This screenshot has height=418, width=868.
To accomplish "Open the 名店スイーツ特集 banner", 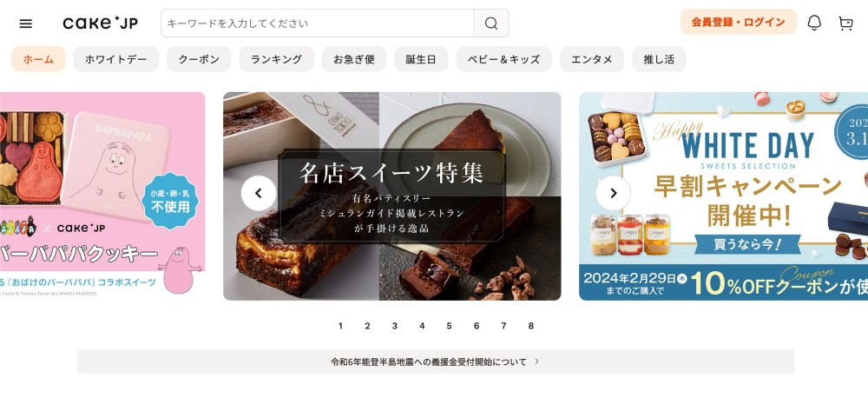I will coord(392,196).
